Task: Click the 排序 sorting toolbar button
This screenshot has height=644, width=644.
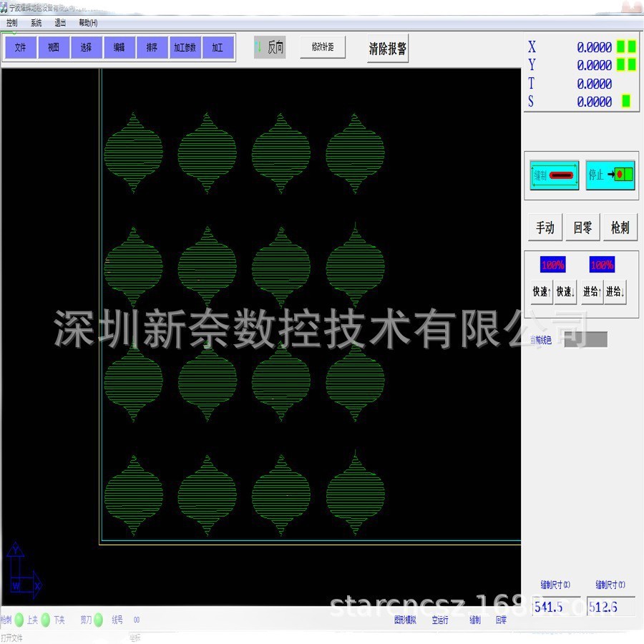Action: pos(152,47)
